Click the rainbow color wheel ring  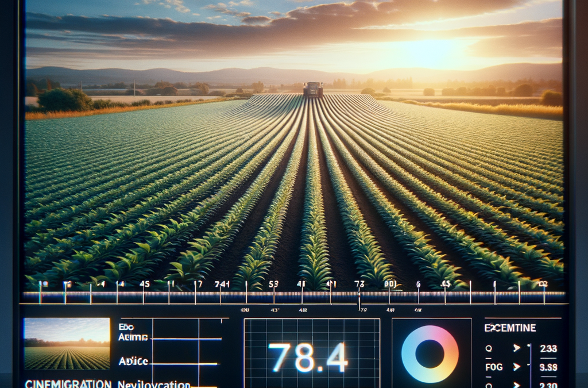pyautogui.click(x=430, y=354)
